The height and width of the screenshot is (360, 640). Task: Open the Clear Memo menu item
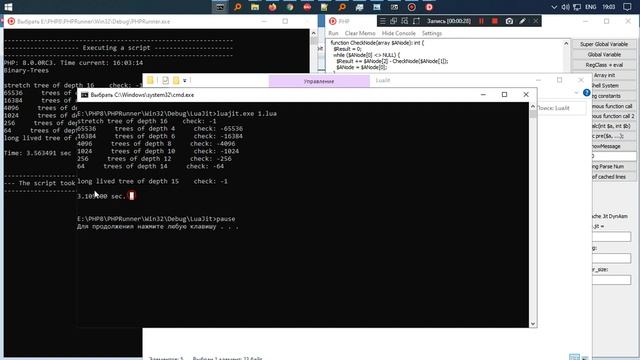360,33
